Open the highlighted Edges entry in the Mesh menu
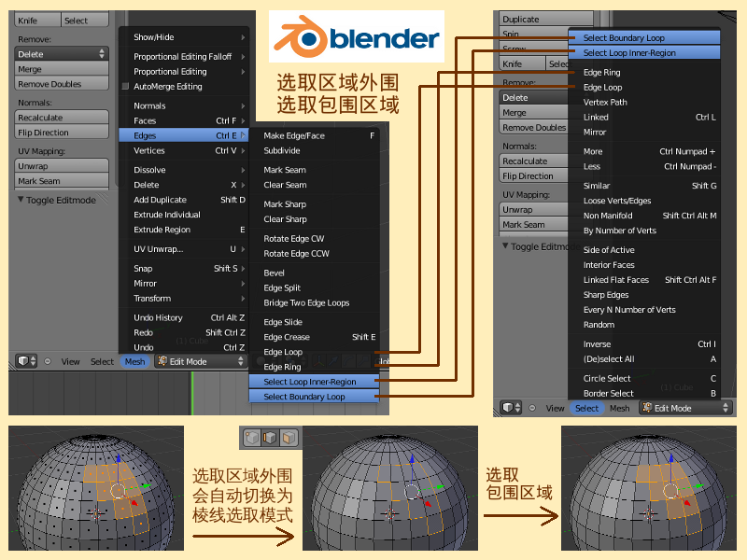The height and width of the screenshot is (560, 747). 184,135
